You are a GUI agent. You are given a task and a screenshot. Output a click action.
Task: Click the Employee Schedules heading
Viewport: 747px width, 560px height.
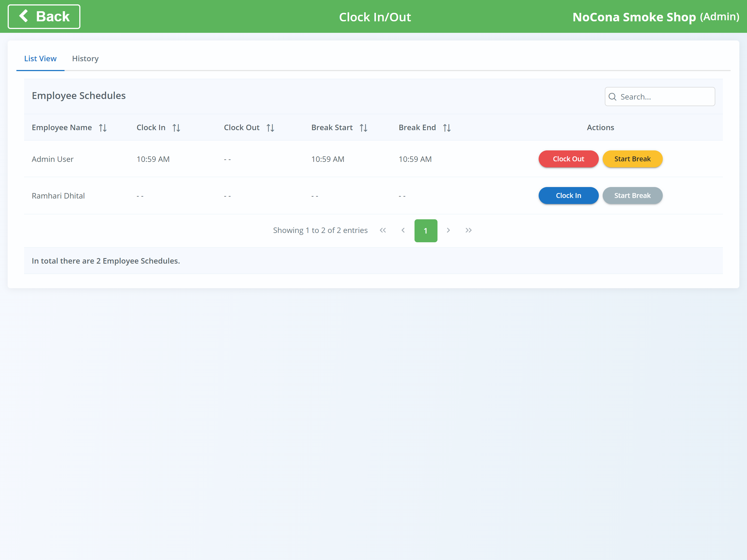79,96
